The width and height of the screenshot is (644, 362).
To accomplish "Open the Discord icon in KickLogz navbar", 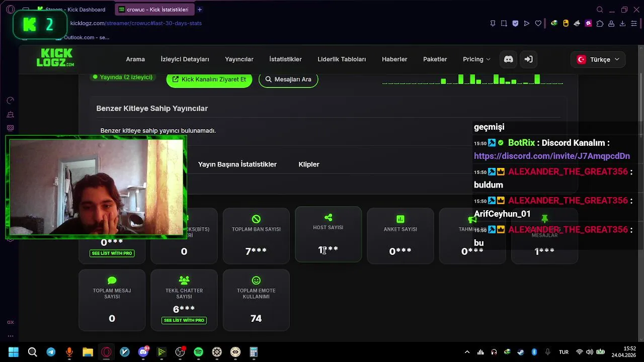I will [x=509, y=59].
